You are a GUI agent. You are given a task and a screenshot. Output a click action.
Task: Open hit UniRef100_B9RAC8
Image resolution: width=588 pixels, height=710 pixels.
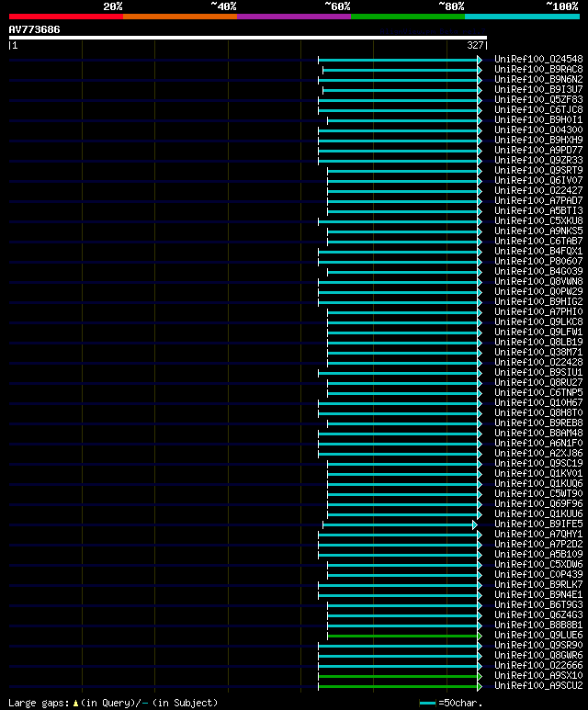(x=538, y=69)
